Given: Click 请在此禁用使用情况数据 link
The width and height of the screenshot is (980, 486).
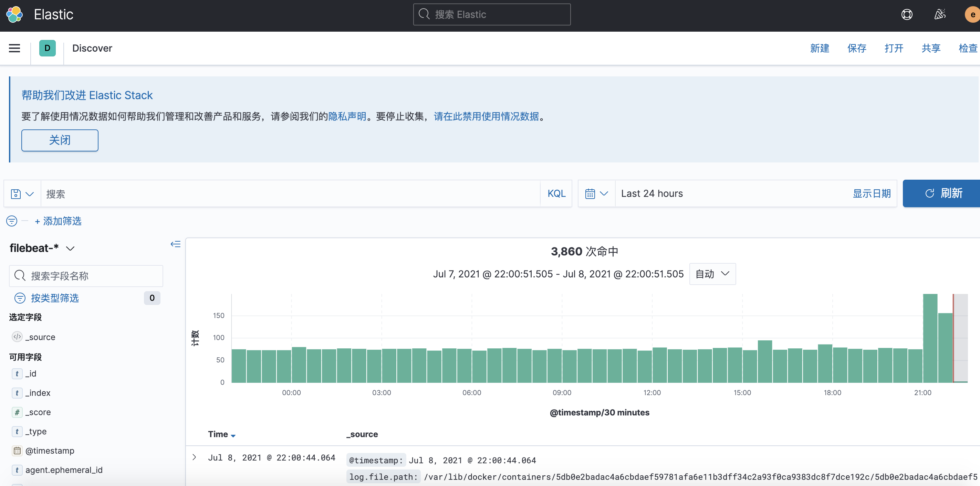Looking at the screenshot, I should [486, 116].
